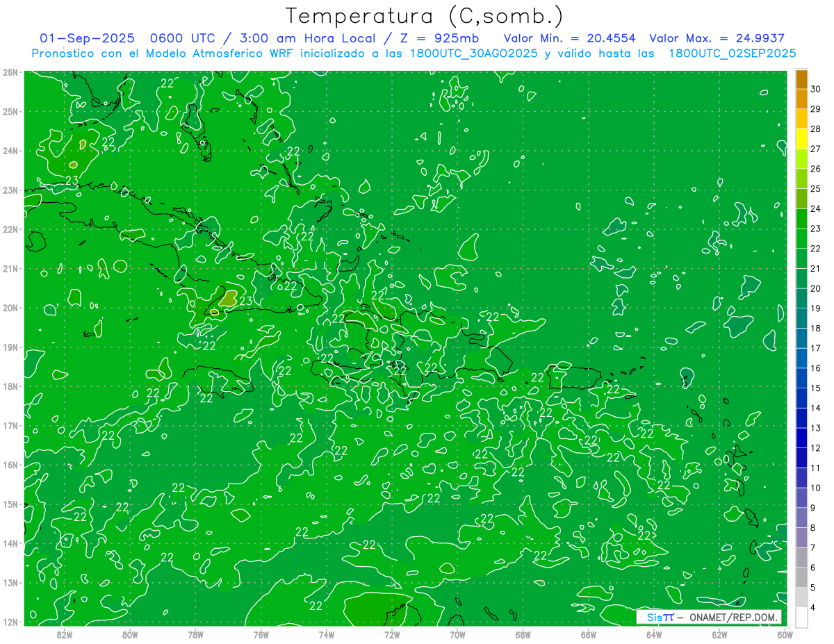Click the '72W' longitude label
The image size is (834, 644).
(392, 634)
